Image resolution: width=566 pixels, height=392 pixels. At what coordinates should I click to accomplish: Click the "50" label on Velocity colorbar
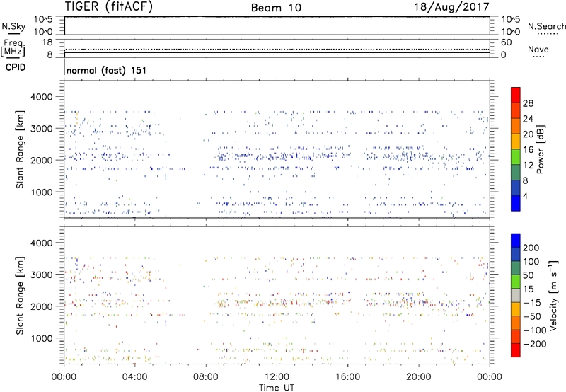click(x=528, y=275)
